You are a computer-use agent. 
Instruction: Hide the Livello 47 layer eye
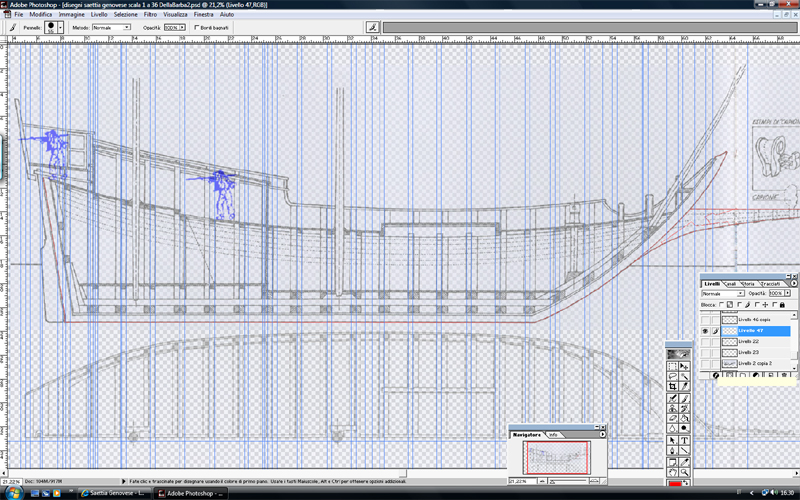tap(706, 330)
